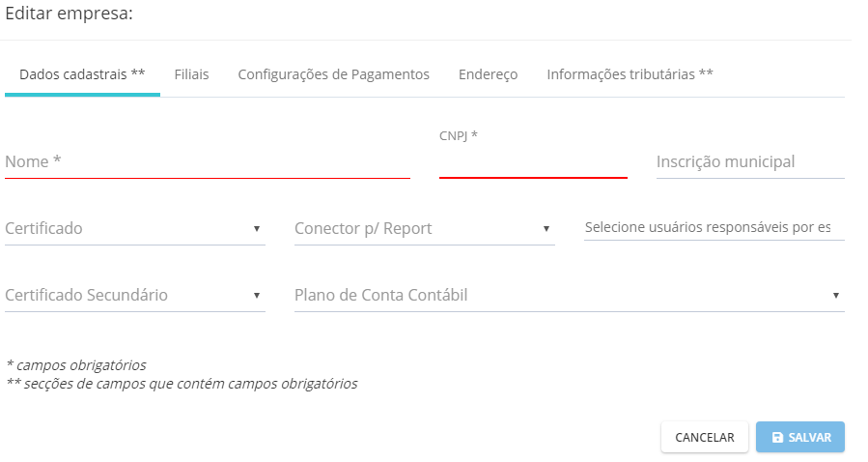Open the Certificado dropdown
The height and width of the screenshot is (462, 868).
pyautogui.click(x=135, y=229)
